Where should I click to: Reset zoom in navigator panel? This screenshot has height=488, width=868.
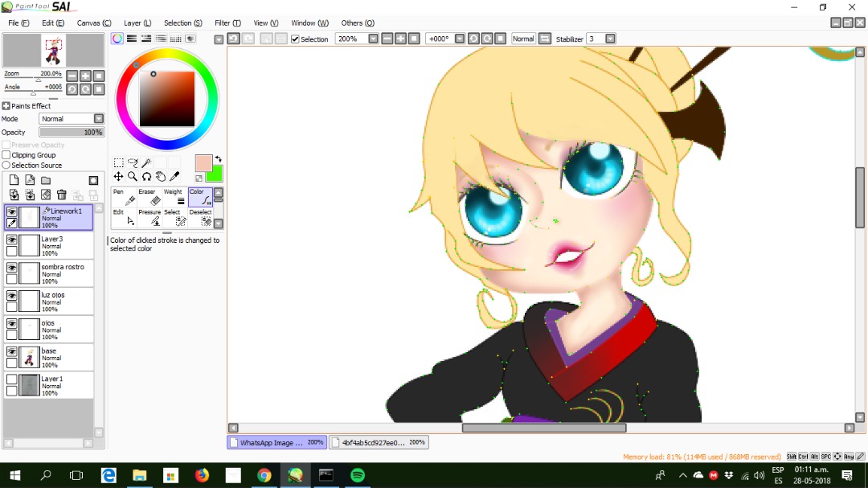tap(99, 76)
